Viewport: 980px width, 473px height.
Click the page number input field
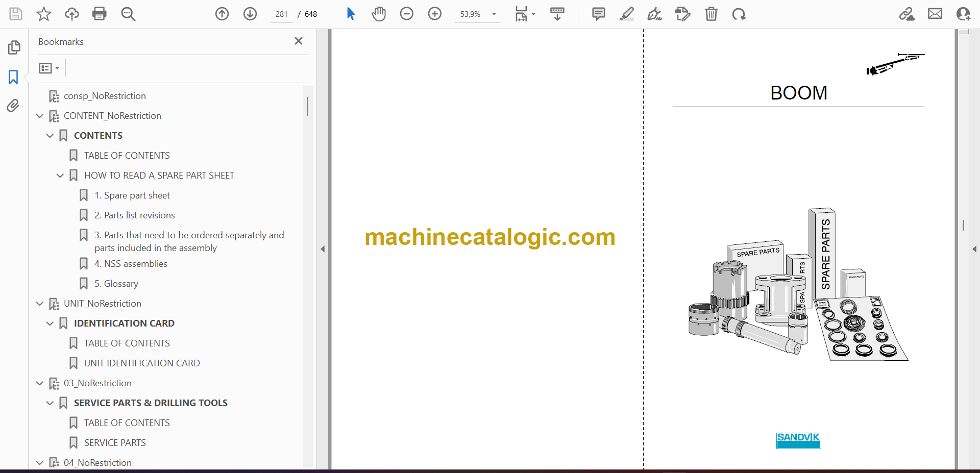(x=282, y=14)
